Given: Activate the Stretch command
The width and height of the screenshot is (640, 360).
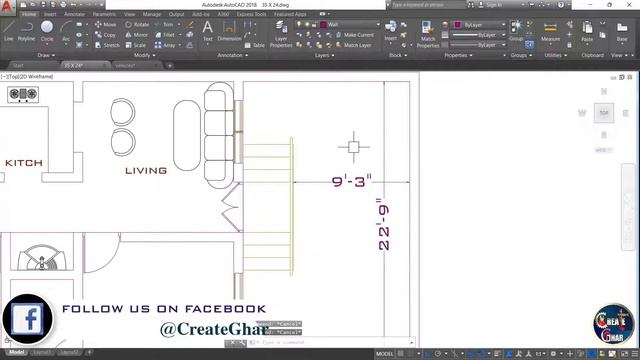Looking at the screenshot, I should tap(107, 45).
